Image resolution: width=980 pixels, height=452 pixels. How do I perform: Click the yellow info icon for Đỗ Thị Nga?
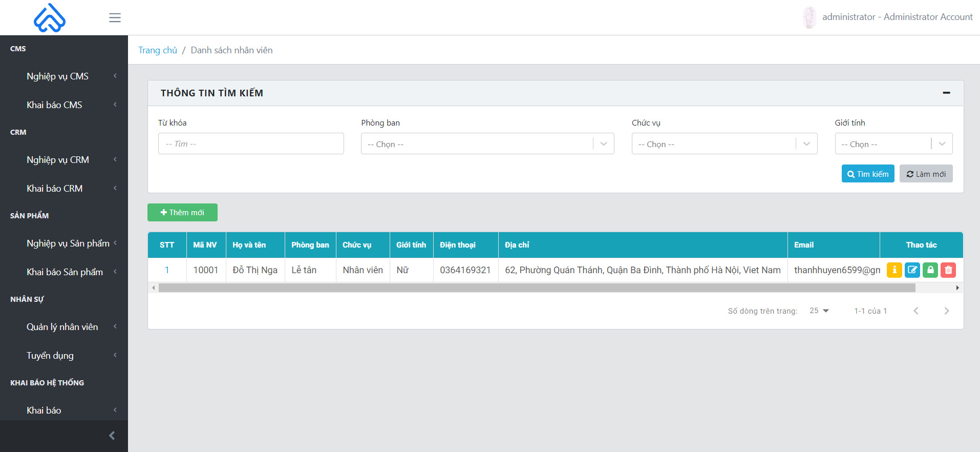click(x=894, y=270)
